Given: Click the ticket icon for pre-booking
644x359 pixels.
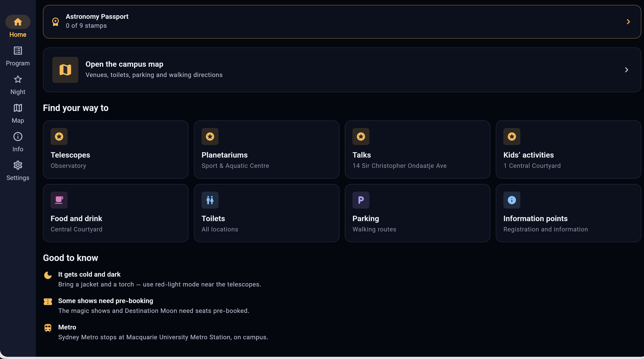Looking at the screenshot, I should coord(48,301).
